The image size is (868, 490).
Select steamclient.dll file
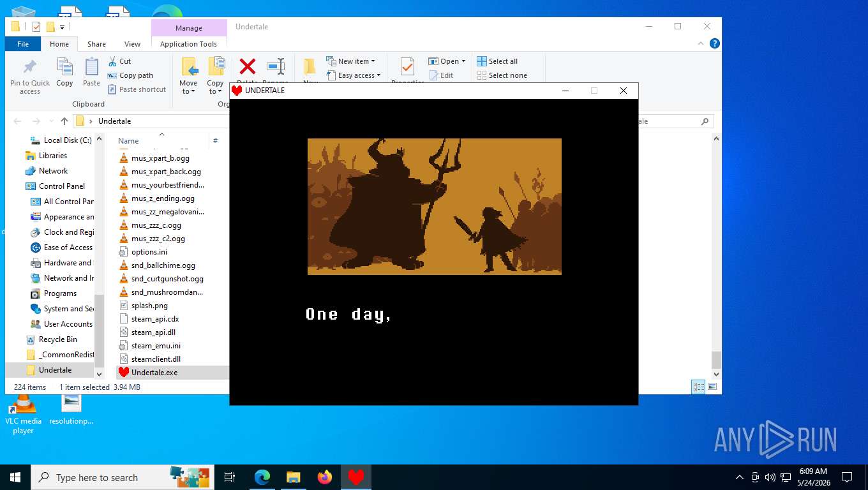point(156,359)
